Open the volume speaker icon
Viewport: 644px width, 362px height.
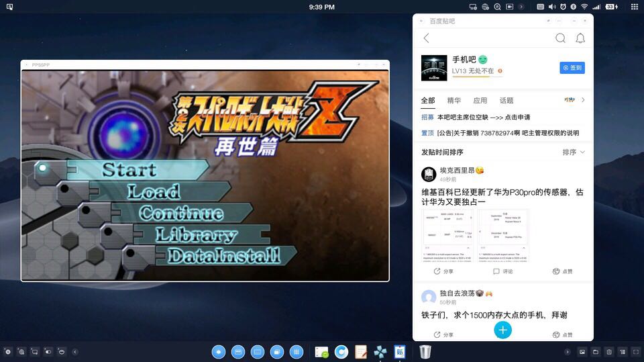click(552, 7)
